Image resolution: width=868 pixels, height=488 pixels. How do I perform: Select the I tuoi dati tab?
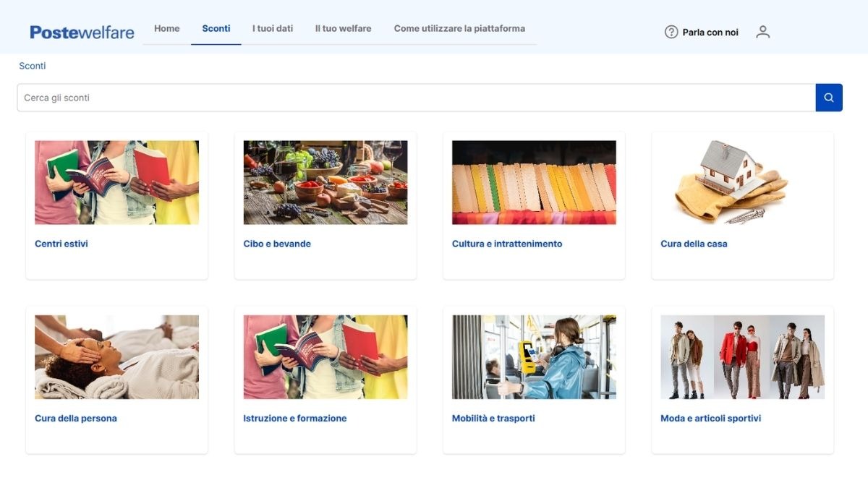pyautogui.click(x=272, y=28)
